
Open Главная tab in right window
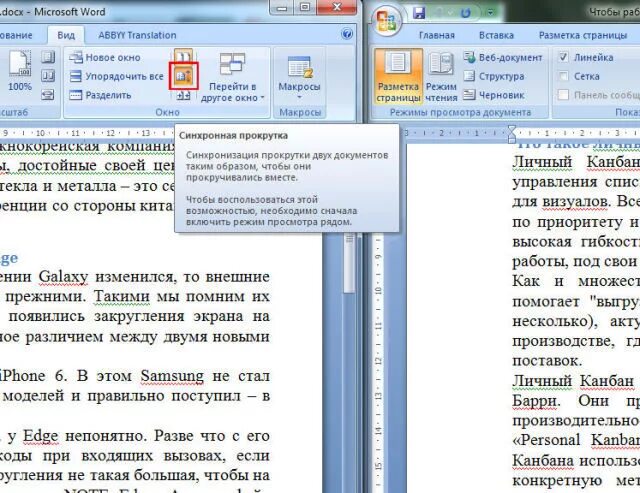click(x=437, y=36)
